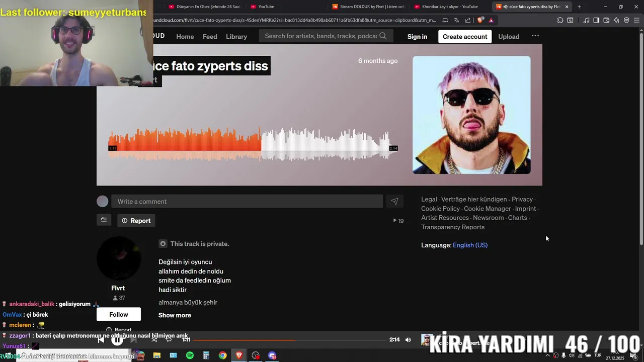644x362 pixels.
Task: Click the Brave Rewards triangle icon
Action: pyautogui.click(x=491, y=20)
